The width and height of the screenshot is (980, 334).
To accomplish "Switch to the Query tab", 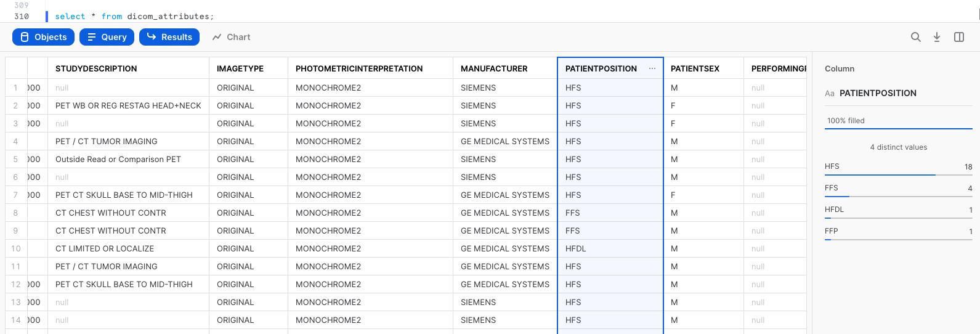I will pos(107,37).
